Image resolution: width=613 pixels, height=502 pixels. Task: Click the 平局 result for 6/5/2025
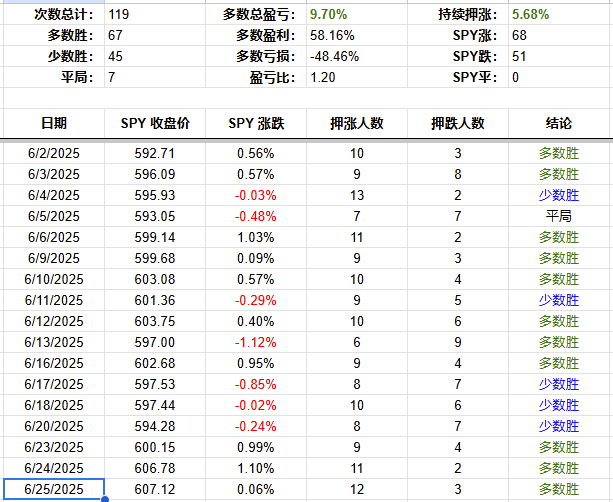559,216
